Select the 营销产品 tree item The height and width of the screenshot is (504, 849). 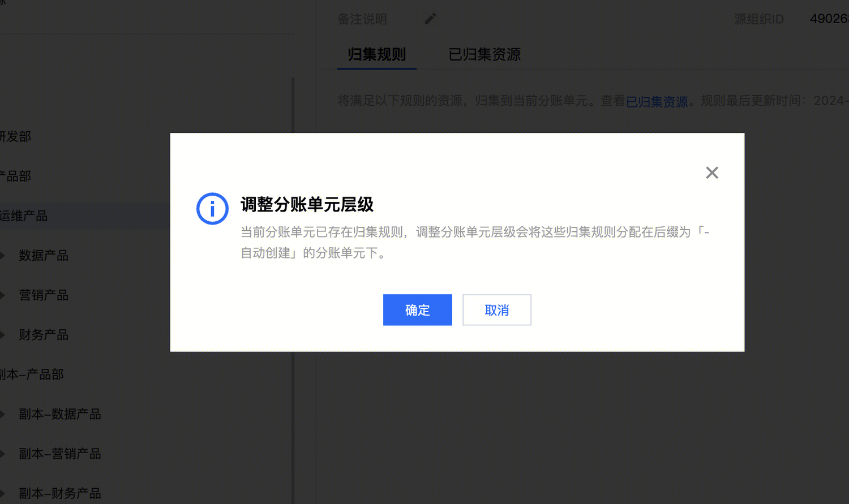[44, 295]
